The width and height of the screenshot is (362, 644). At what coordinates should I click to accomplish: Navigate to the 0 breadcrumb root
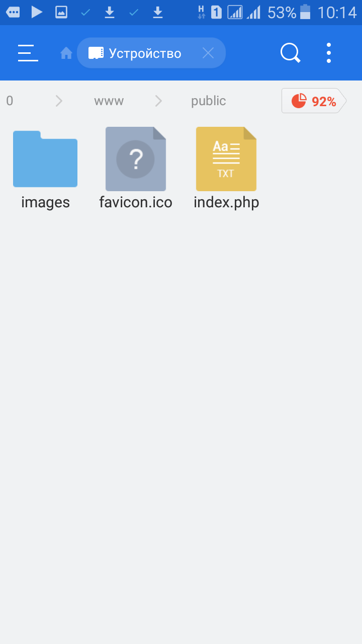tap(10, 101)
